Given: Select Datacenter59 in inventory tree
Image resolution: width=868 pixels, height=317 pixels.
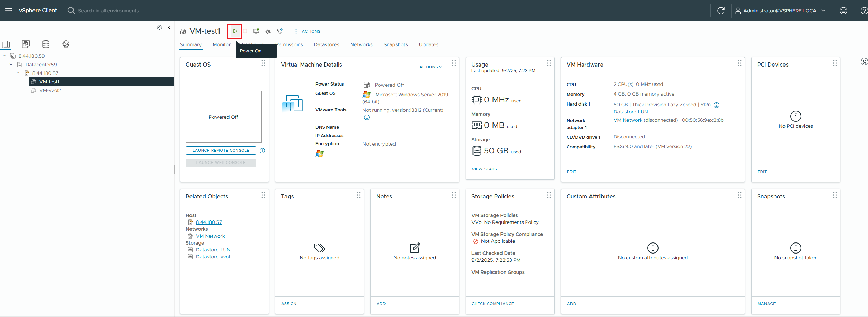Looking at the screenshot, I should pos(41,65).
